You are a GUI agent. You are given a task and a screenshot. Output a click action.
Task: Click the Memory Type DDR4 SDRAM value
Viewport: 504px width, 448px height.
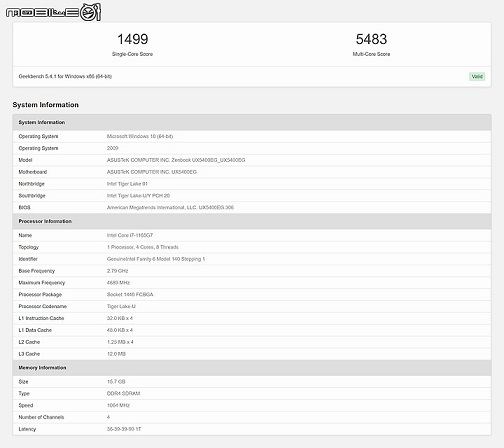coord(123,393)
